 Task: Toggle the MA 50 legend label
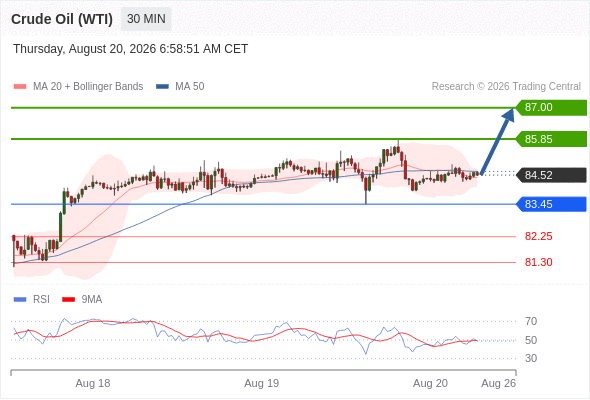pyautogui.click(x=190, y=87)
